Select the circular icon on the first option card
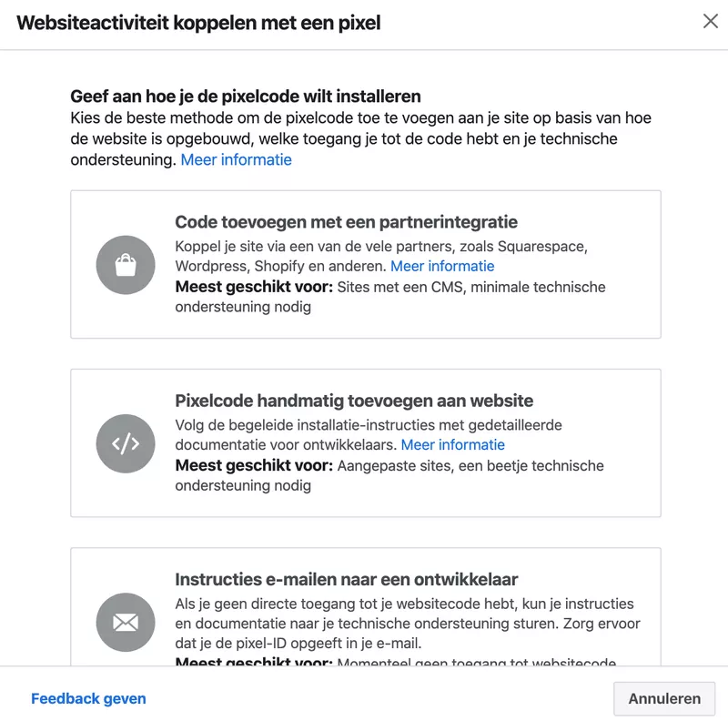 (126, 264)
